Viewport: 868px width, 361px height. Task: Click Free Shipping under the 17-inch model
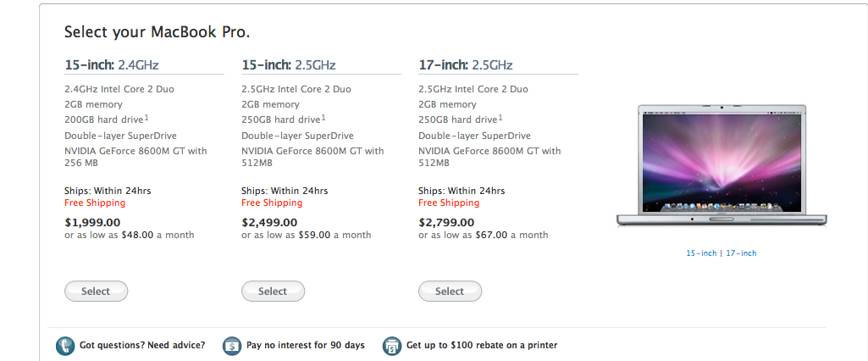(x=449, y=203)
